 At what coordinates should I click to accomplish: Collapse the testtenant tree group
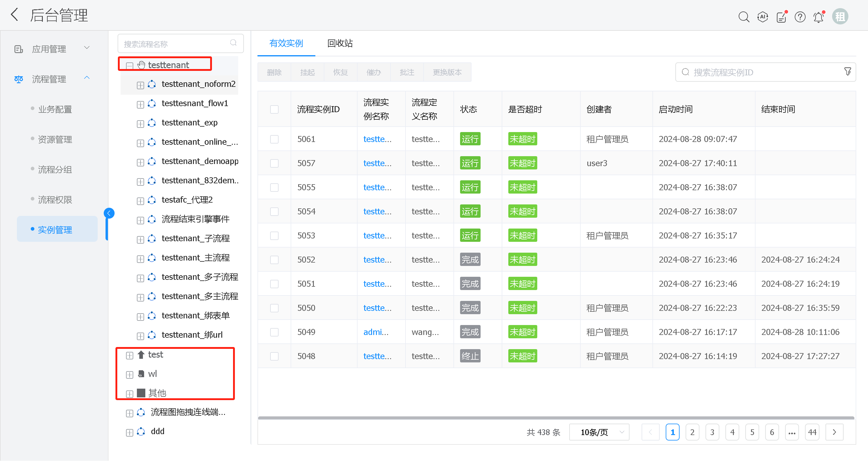(x=130, y=65)
